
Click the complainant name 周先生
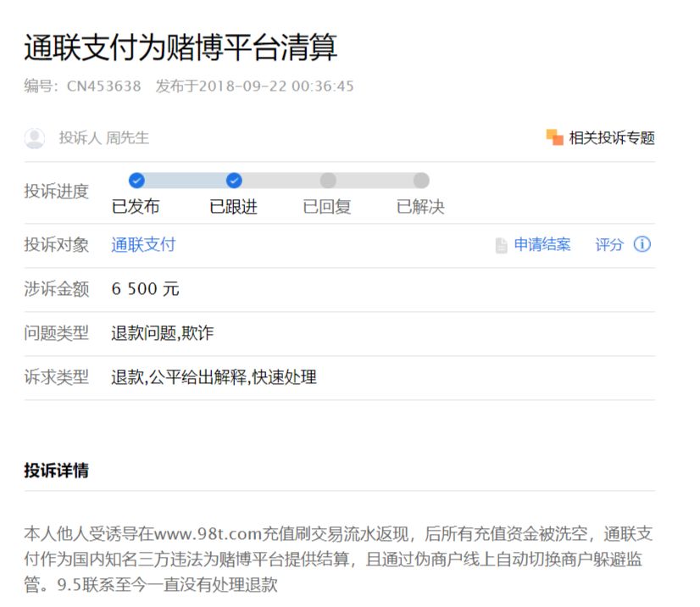(127, 138)
